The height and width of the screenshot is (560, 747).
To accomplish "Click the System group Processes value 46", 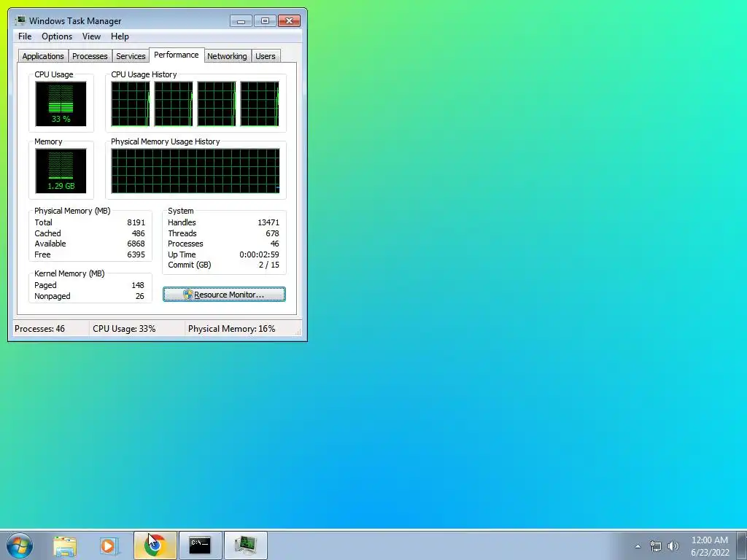I will pos(275,244).
